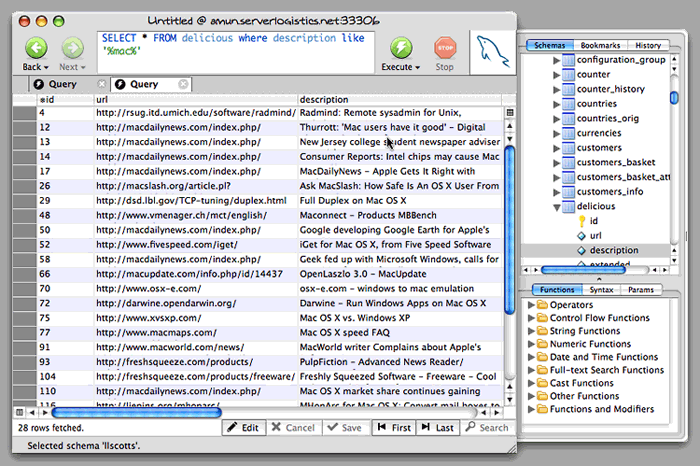Click the delicious table icon

click(568, 206)
